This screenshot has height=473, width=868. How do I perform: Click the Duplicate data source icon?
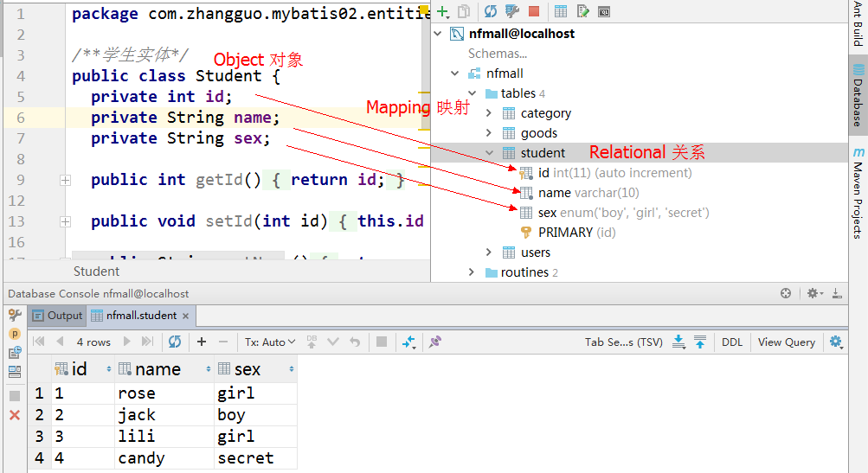[464, 11]
